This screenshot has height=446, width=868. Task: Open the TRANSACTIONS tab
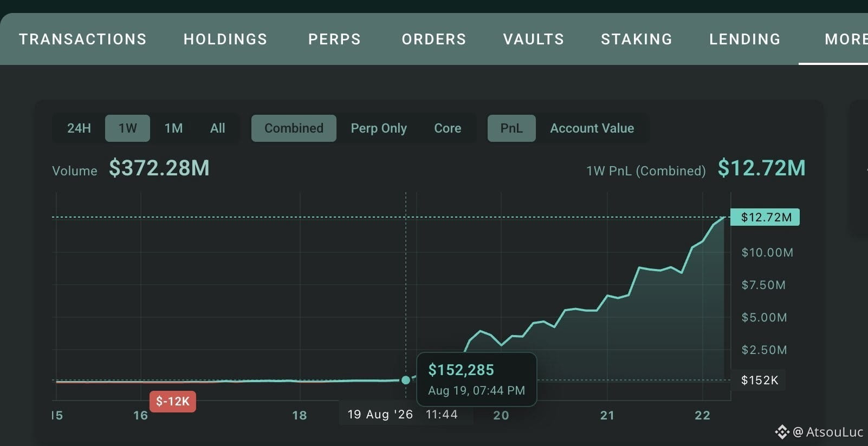pyautogui.click(x=83, y=39)
